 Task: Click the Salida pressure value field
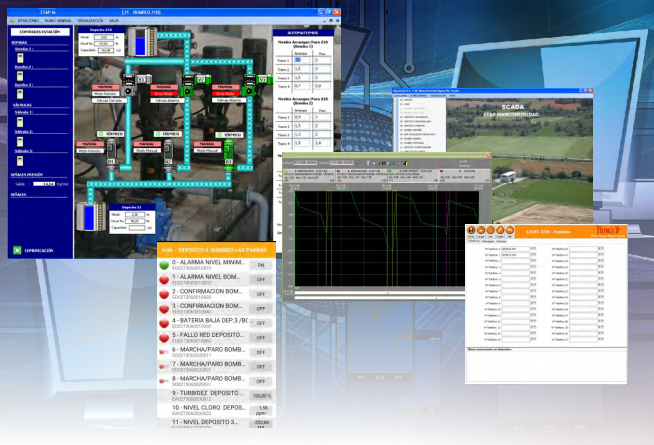(x=44, y=184)
